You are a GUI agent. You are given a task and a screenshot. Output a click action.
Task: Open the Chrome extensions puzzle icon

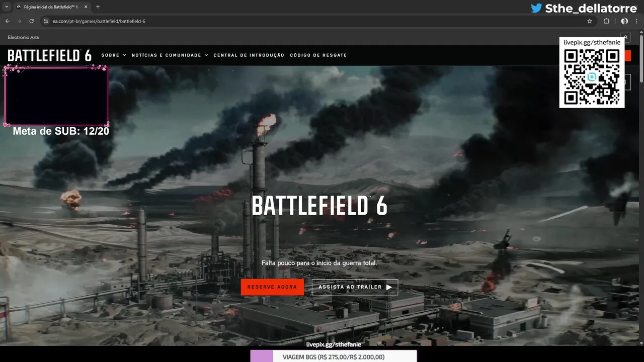(606, 21)
